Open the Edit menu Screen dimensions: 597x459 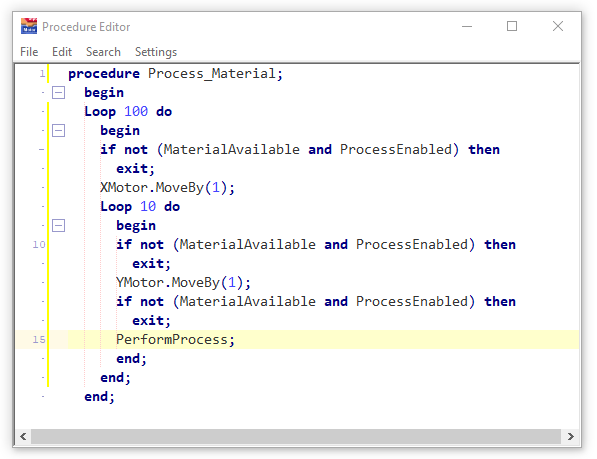62,52
